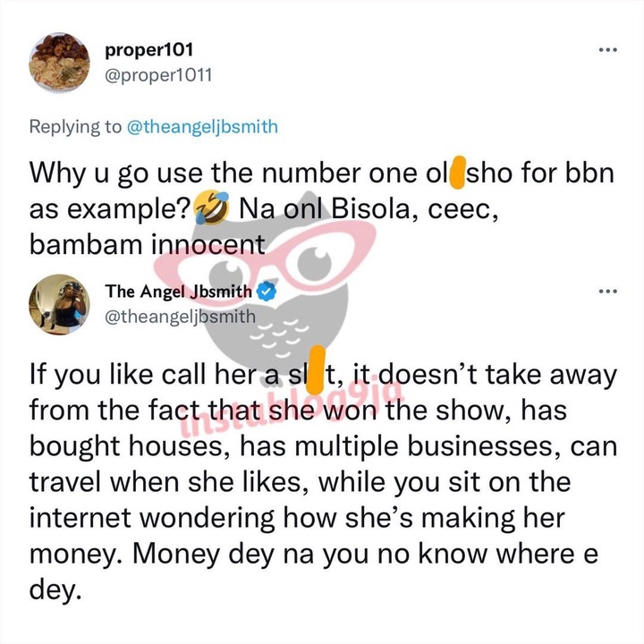This screenshot has width=644, height=644.
Task: Click the orange censor mark over 'ol sho'
Action: [458, 172]
